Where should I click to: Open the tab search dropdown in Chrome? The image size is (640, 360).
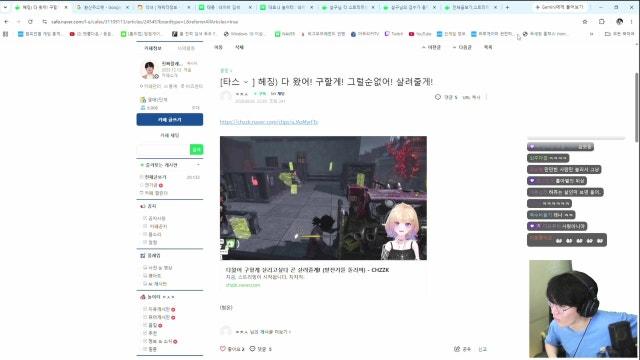point(5,7)
